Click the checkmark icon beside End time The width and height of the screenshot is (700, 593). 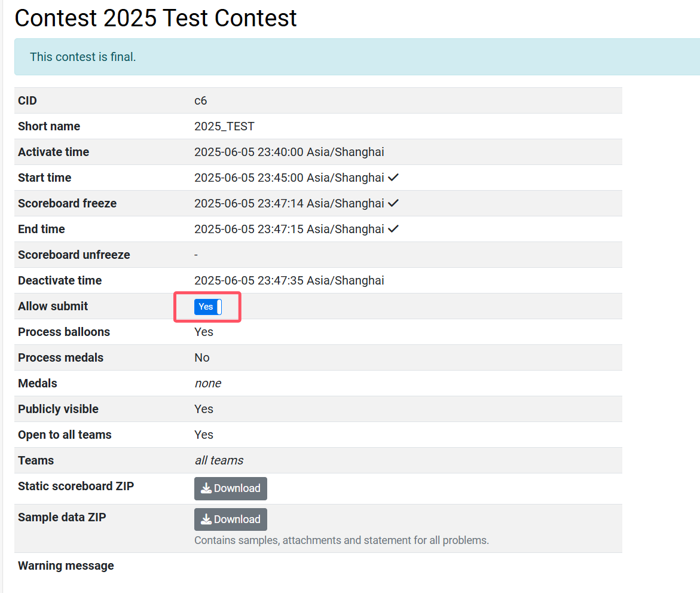(393, 228)
